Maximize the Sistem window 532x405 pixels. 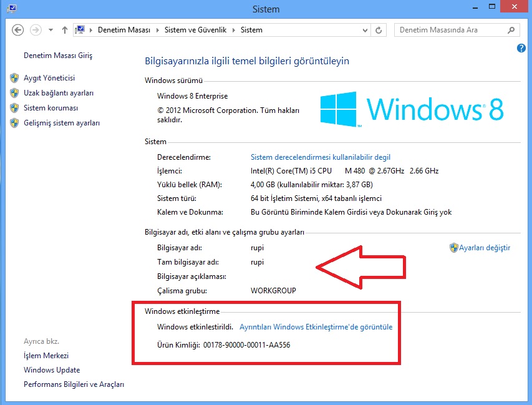click(x=492, y=7)
